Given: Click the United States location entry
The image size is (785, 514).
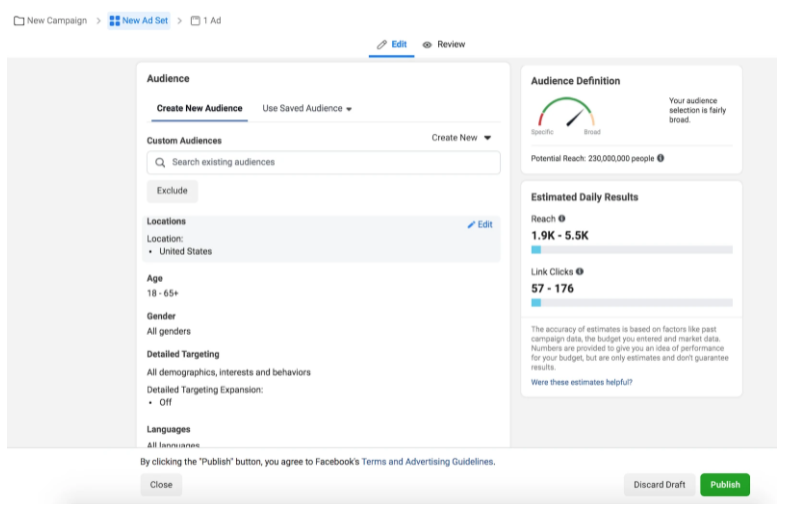Looking at the screenshot, I should tap(186, 251).
